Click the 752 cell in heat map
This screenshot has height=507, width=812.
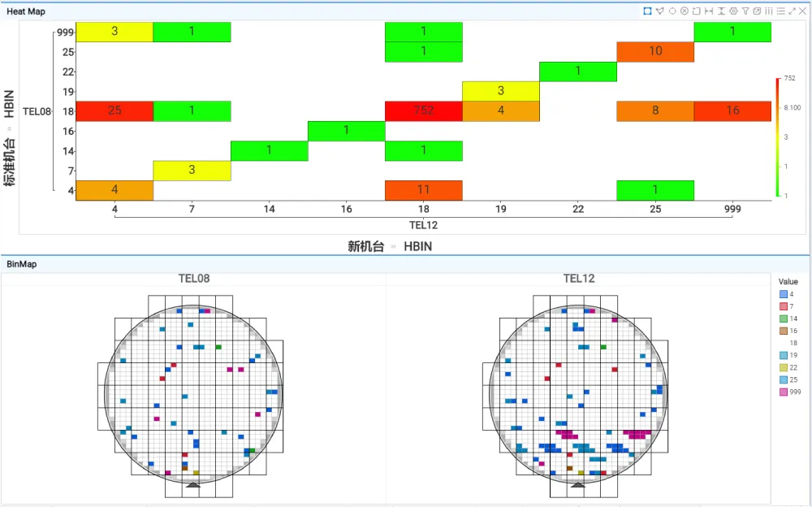pos(424,111)
